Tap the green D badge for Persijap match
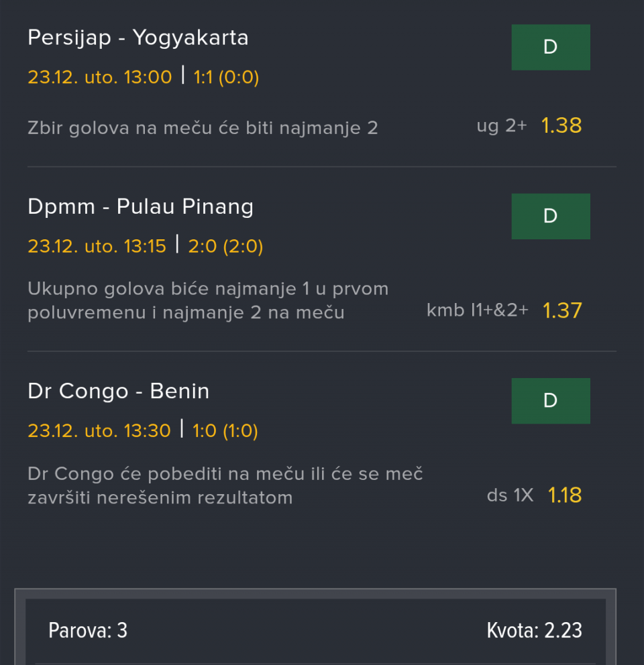This screenshot has height=665, width=644. (550, 48)
